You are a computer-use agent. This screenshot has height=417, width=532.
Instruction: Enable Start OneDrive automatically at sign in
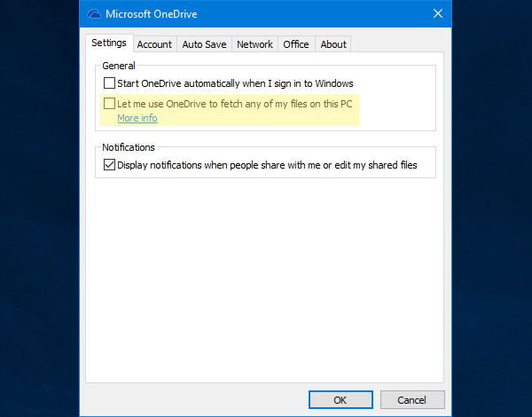[x=109, y=83]
